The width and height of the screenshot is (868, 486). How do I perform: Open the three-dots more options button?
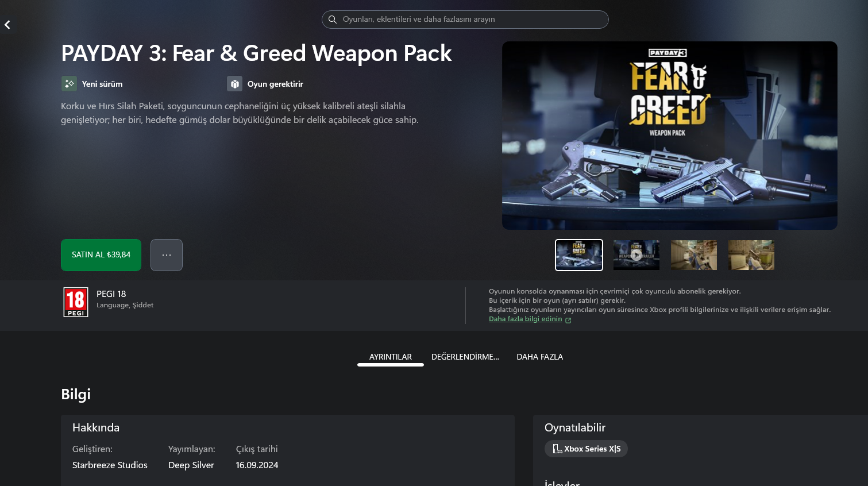[x=167, y=255]
